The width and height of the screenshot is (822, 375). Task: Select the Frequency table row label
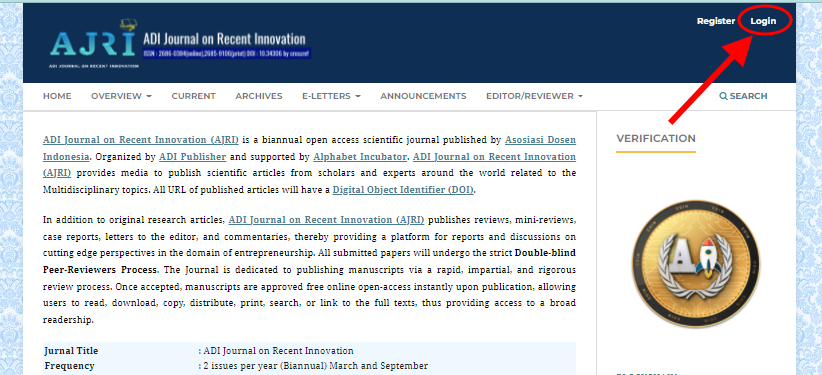point(70,366)
